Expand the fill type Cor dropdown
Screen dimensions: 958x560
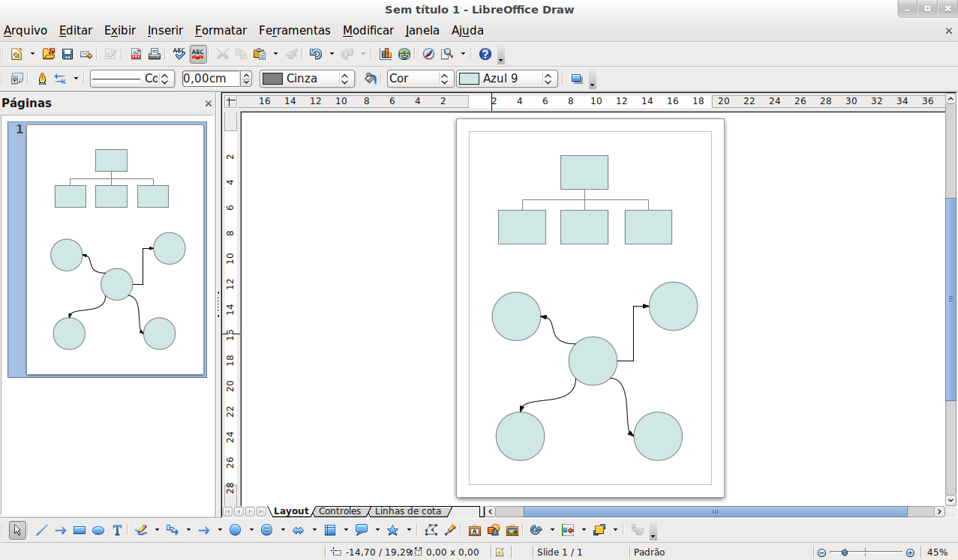point(446,79)
